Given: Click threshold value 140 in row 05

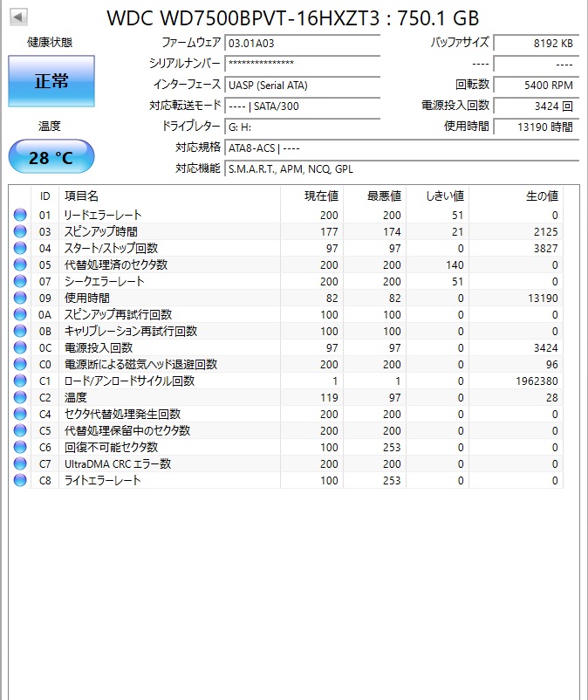Looking at the screenshot, I should click(455, 264).
